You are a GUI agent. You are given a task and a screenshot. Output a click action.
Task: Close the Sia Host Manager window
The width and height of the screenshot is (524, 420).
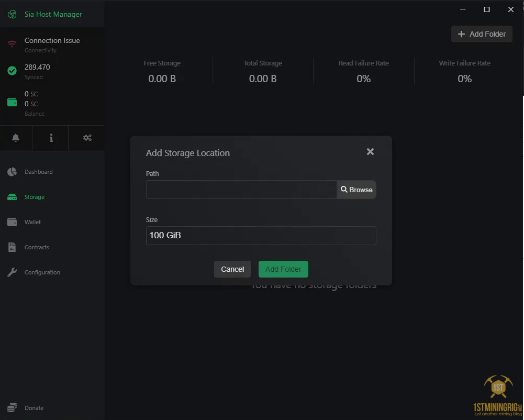coord(510,9)
